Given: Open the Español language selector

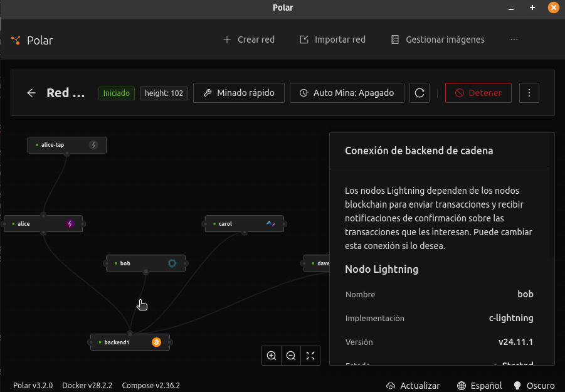Looking at the screenshot, I should [479, 385].
